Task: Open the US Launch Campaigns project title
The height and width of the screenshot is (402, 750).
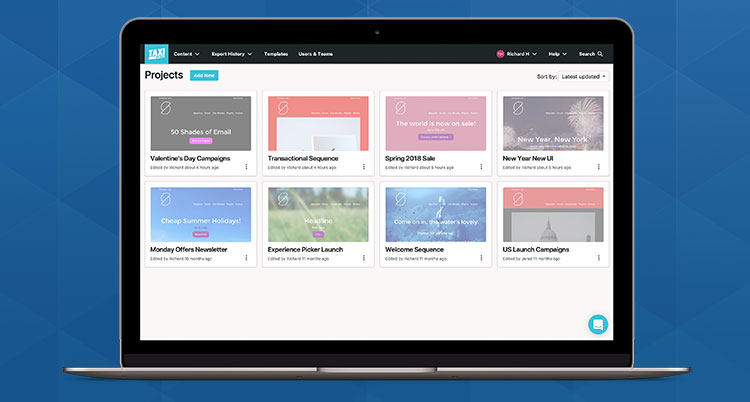Action: (x=536, y=249)
